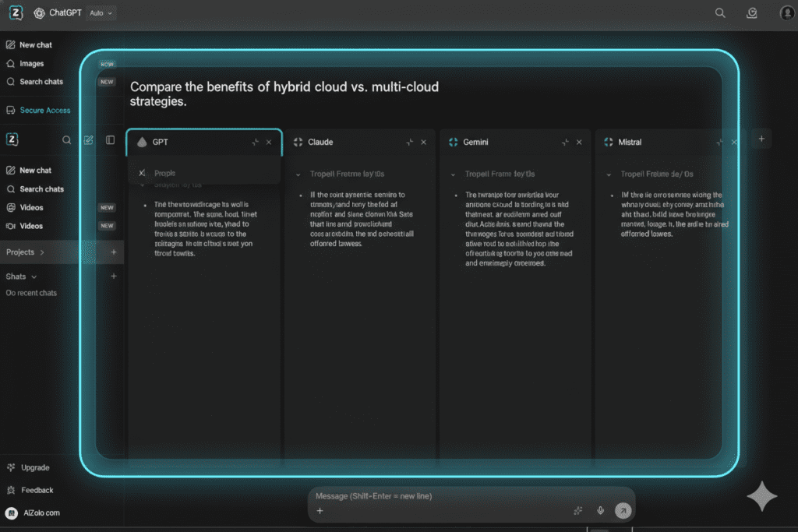798x532 pixels.
Task: Toggle voice input with the microphone
Action: pyautogui.click(x=600, y=510)
